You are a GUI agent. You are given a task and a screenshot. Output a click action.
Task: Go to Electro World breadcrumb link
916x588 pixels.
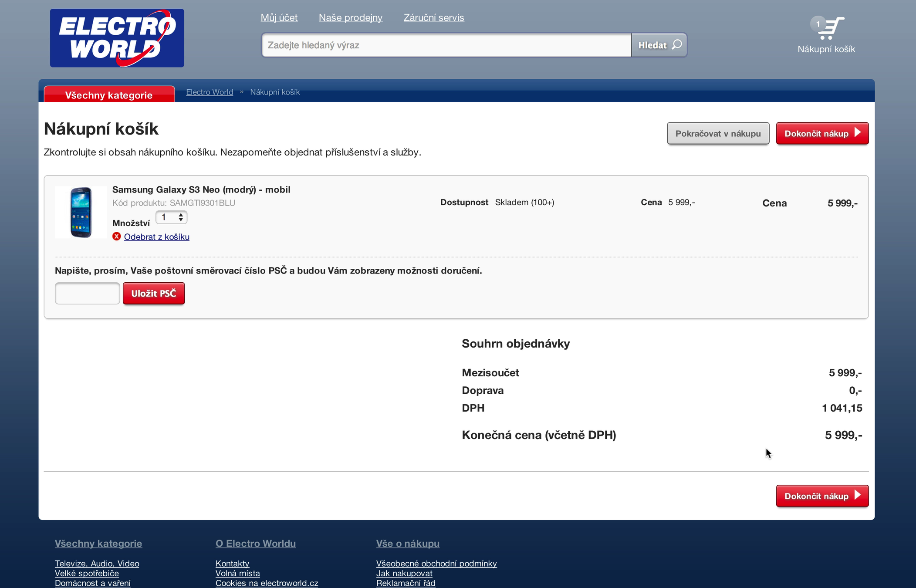(210, 92)
